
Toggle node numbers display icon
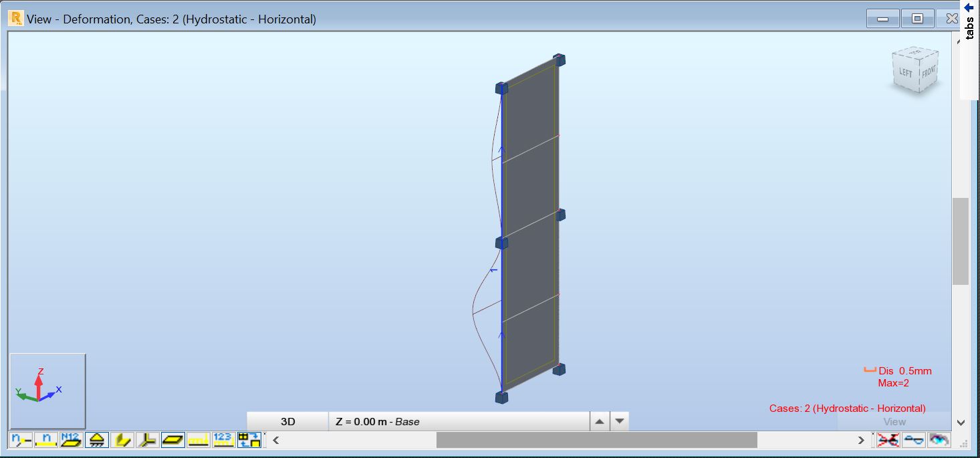[21, 440]
